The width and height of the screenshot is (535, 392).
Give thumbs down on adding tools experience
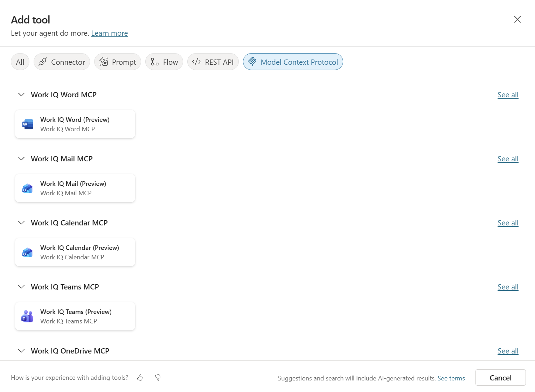158,378
